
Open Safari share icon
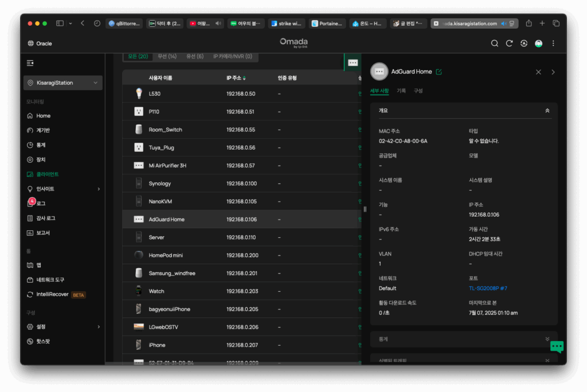click(x=529, y=23)
